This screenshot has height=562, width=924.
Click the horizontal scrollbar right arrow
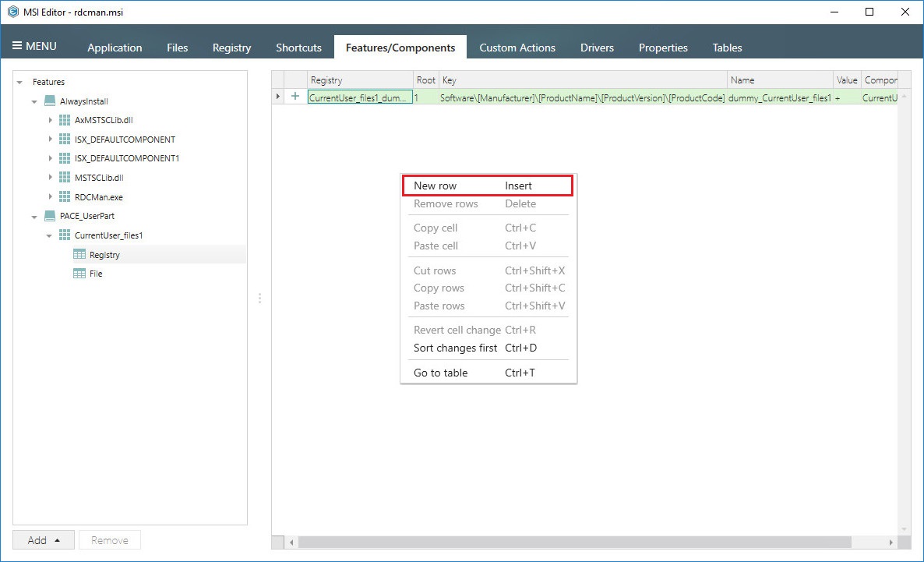pos(890,542)
